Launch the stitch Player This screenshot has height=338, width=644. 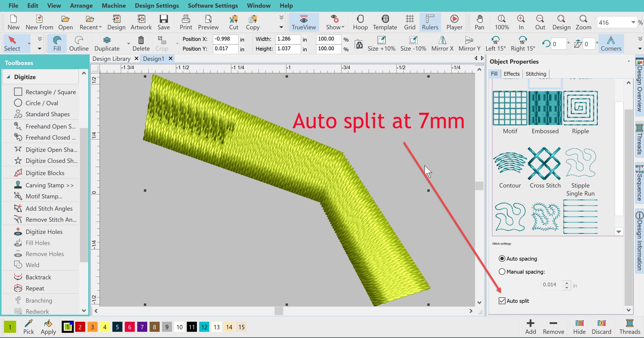point(454,22)
